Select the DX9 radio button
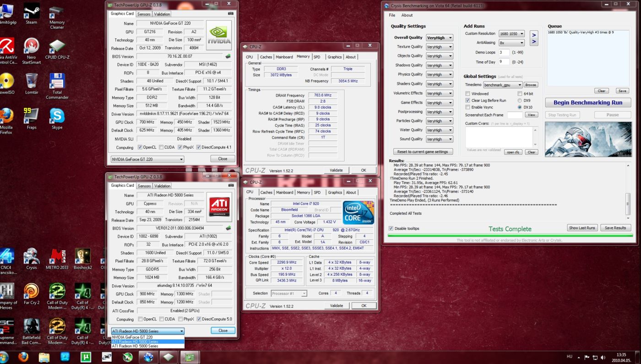The height and width of the screenshot is (364, 641). pyautogui.click(x=520, y=100)
